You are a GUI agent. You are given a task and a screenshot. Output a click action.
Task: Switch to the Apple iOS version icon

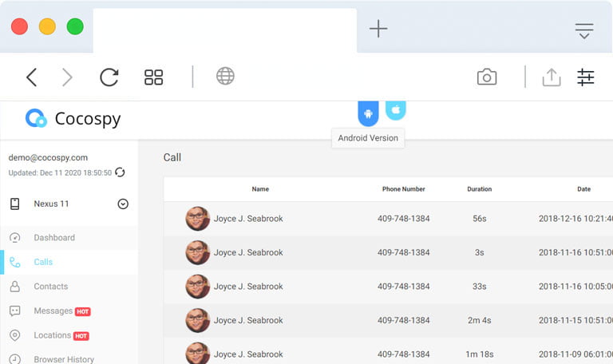pyautogui.click(x=396, y=110)
